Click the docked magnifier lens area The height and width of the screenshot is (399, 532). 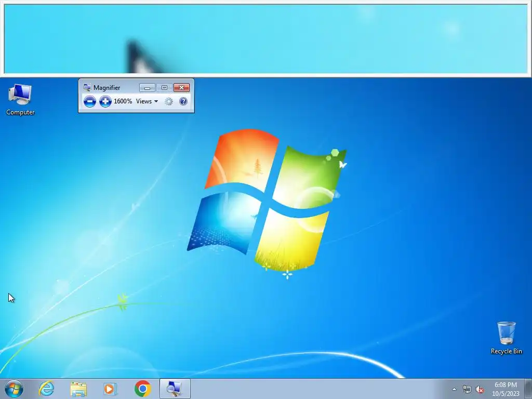(x=265, y=38)
